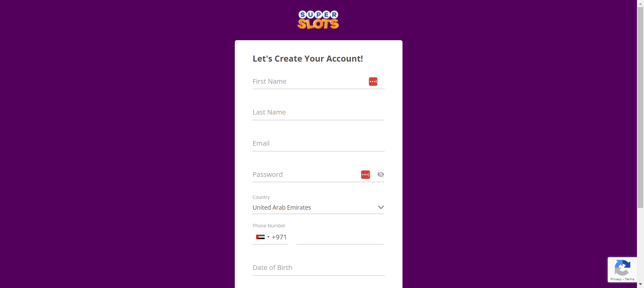Image resolution: width=644 pixels, height=288 pixels.
Task: Click the scrollbar up arrow
Action: (x=640, y=3)
